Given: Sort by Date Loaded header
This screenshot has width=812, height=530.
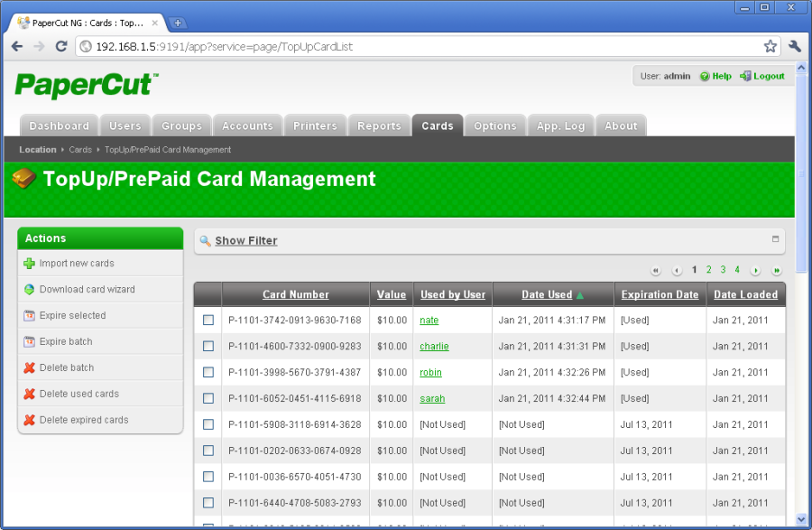Looking at the screenshot, I should pyautogui.click(x=746, y=294).
